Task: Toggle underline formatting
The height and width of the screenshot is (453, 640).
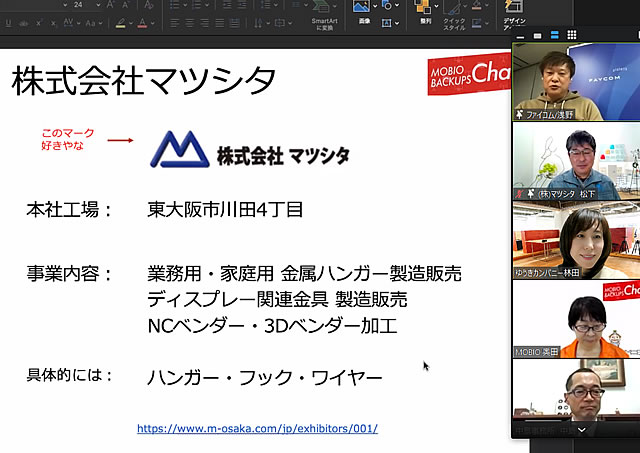Action: pos(8,23)
